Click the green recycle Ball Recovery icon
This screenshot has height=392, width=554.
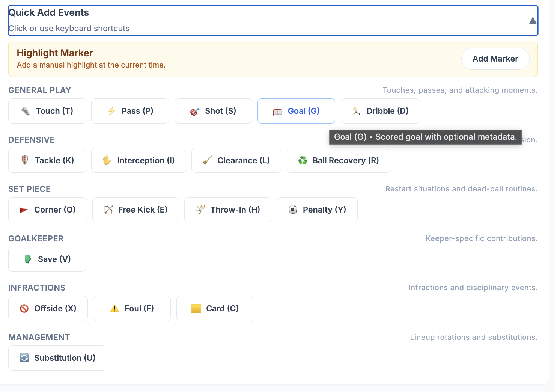point(303,161)
